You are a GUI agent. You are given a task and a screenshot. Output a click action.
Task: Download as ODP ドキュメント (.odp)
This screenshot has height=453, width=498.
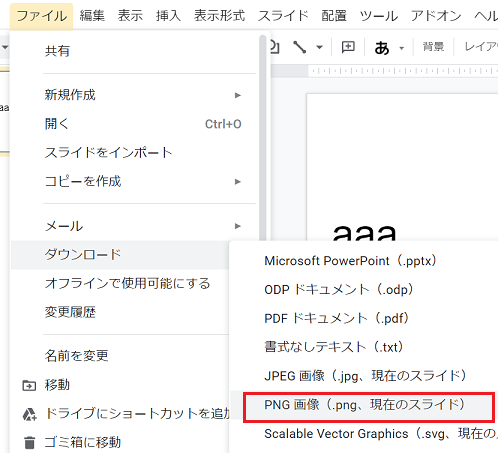pyautogui.click(x=364, y=289)
